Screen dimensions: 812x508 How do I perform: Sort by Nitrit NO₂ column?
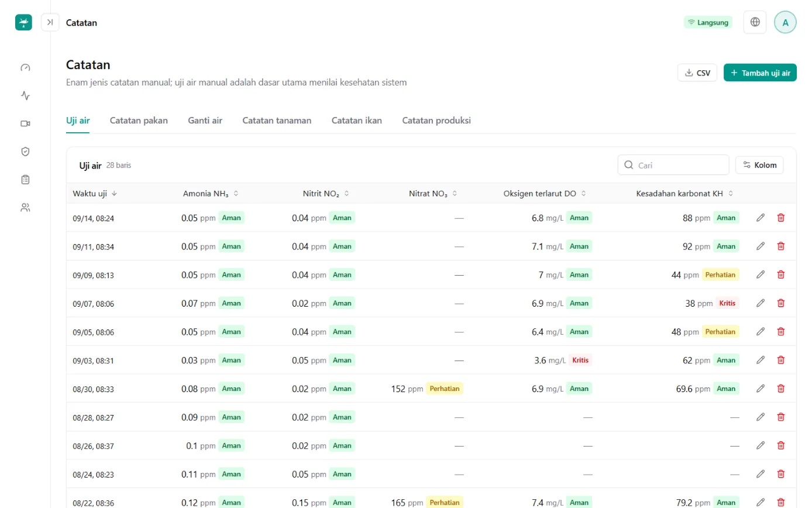(x=326, y=193)
